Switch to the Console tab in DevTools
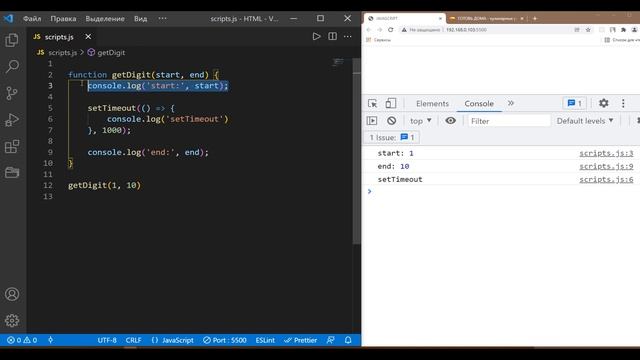 (479, 104)
